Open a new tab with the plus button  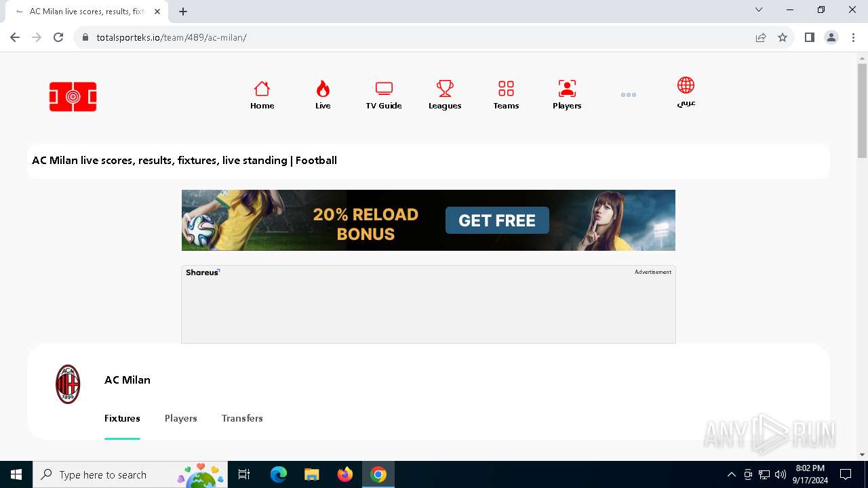pos(183,12)
